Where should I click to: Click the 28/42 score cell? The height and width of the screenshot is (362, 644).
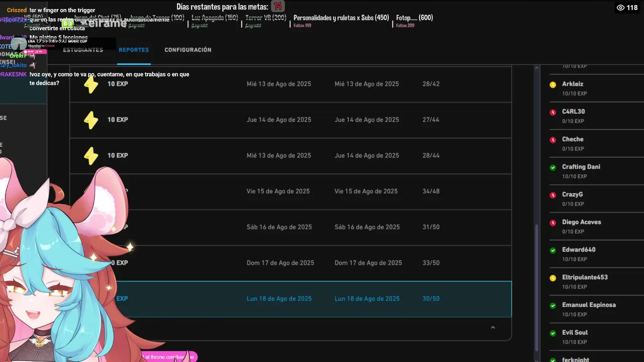[x=431, y=84]
